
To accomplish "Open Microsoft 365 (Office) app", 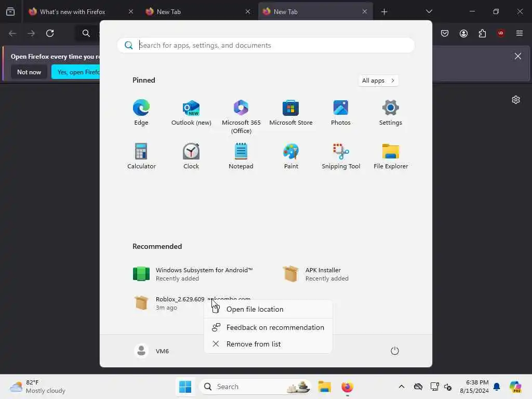I will coord(241,117).
